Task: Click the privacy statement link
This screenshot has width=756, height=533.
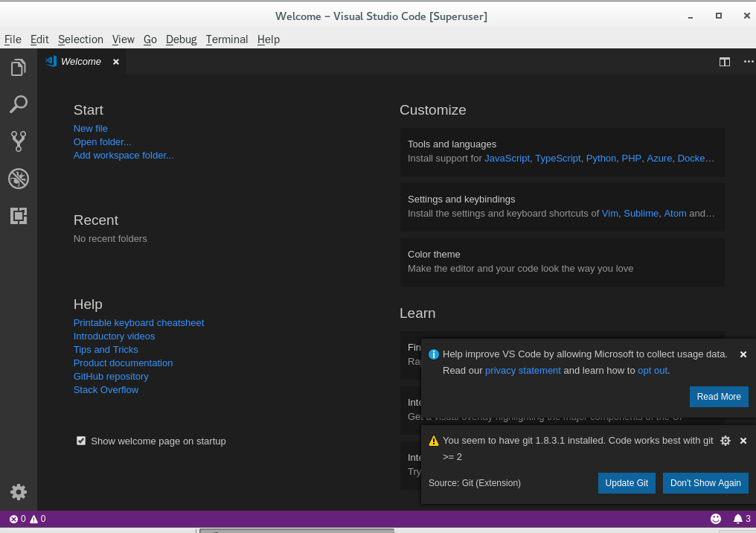Action: click(x=522, y=371)
